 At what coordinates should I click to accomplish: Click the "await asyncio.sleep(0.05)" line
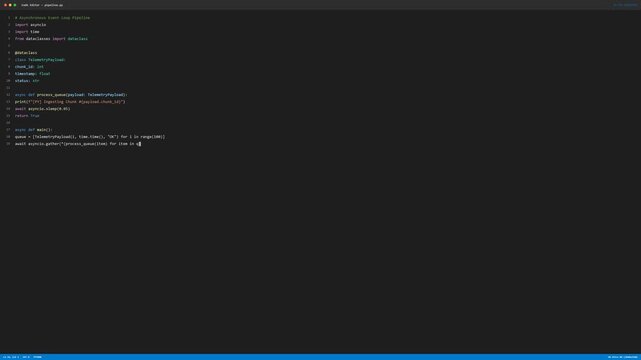(x=43, y=109)
